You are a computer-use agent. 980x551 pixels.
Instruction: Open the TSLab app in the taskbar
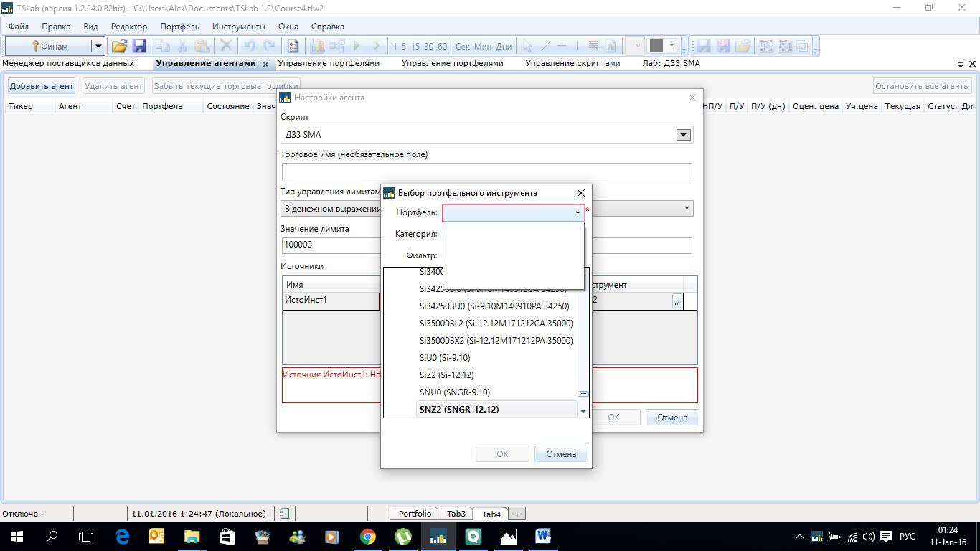pyautogui.click(x=437, y=536)
